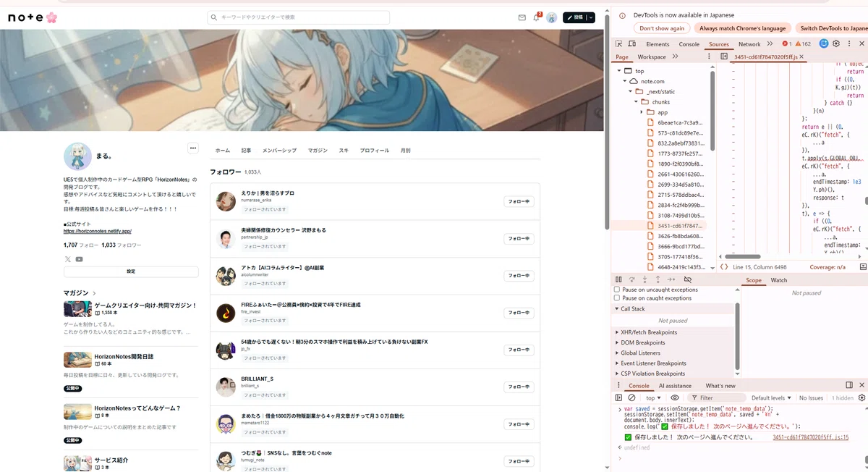The width and height of the screenshot is (868, 472).
Task: Click the red error count badge
Action: (x=786, y=44)
